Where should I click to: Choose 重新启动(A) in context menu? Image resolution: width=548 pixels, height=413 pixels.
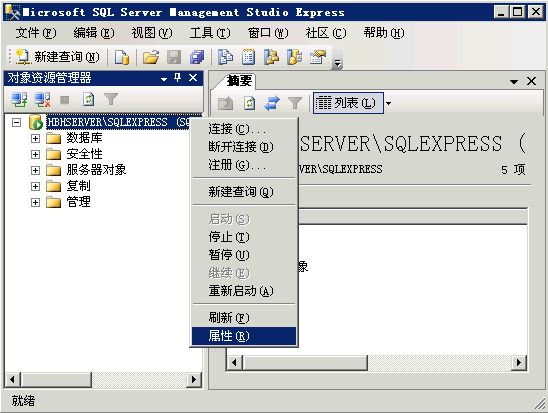pos(244,291)
